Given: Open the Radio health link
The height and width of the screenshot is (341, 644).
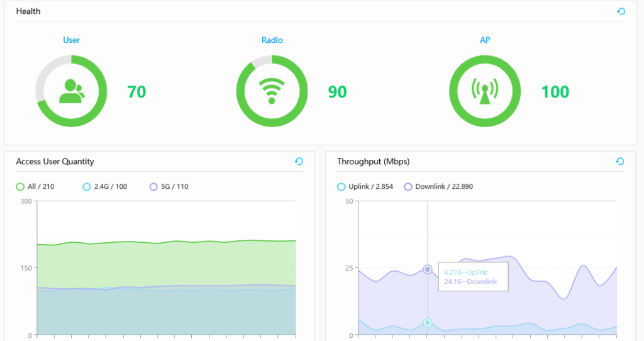Looking at the screenshot, I should coord(272,40).
